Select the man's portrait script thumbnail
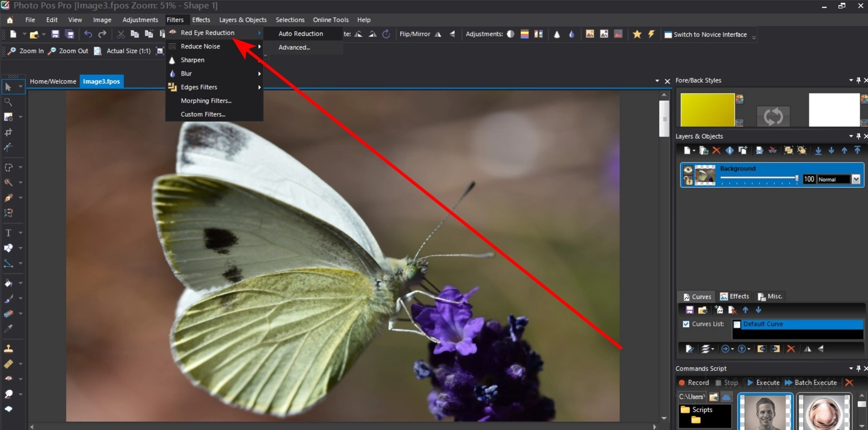The height and width of the screenshot is (430, 868). click(x=765, y=412)
